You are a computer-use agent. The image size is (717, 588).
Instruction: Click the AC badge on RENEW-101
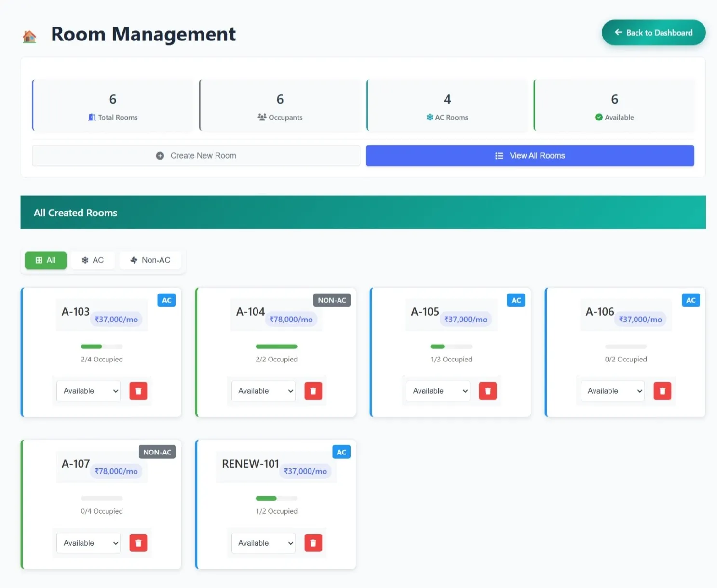341,452
